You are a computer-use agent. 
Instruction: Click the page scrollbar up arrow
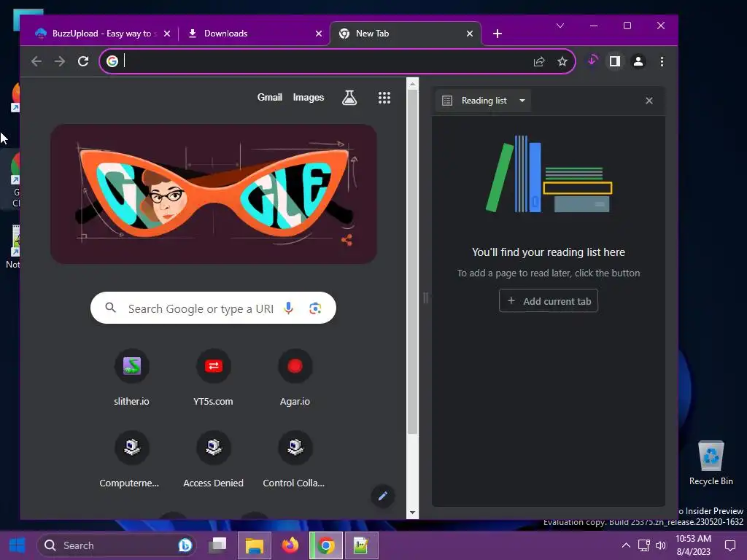[x=413, y=85]
